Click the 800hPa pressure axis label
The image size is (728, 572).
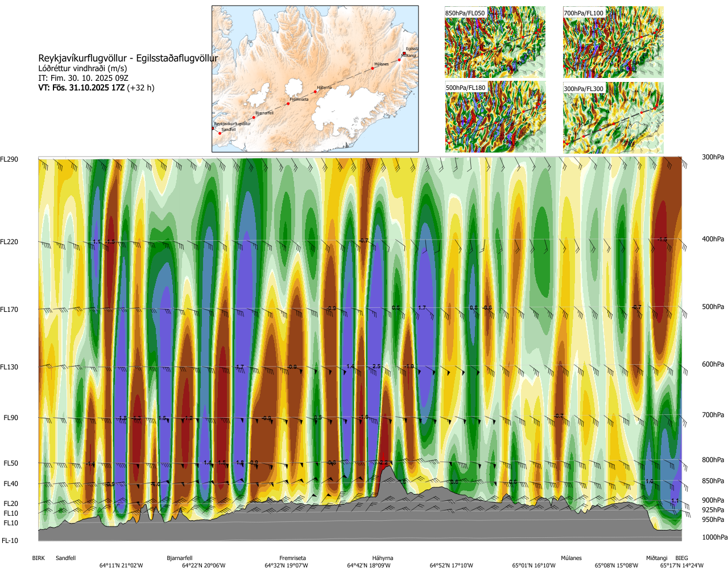[x=713, y=460]
